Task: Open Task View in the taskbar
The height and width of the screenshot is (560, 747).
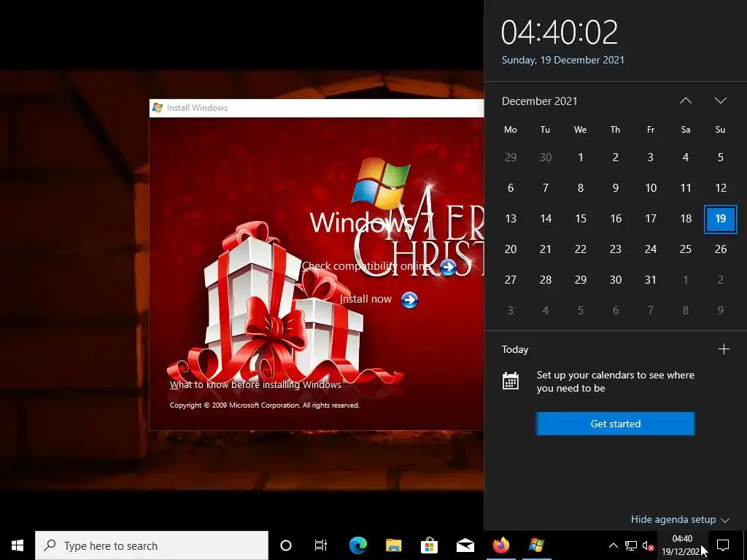Action: pyautogui.click(x=321, y=545)
